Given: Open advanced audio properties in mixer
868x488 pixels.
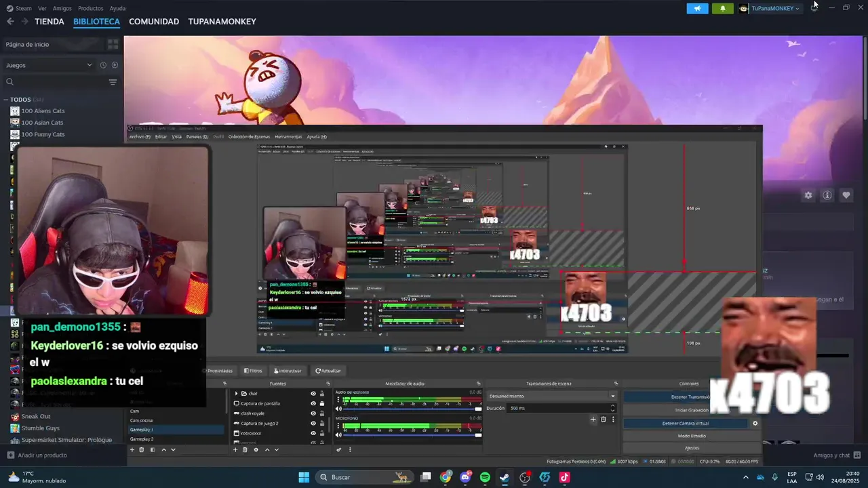Looking at the screenshot, I should [x=338, y=449].
